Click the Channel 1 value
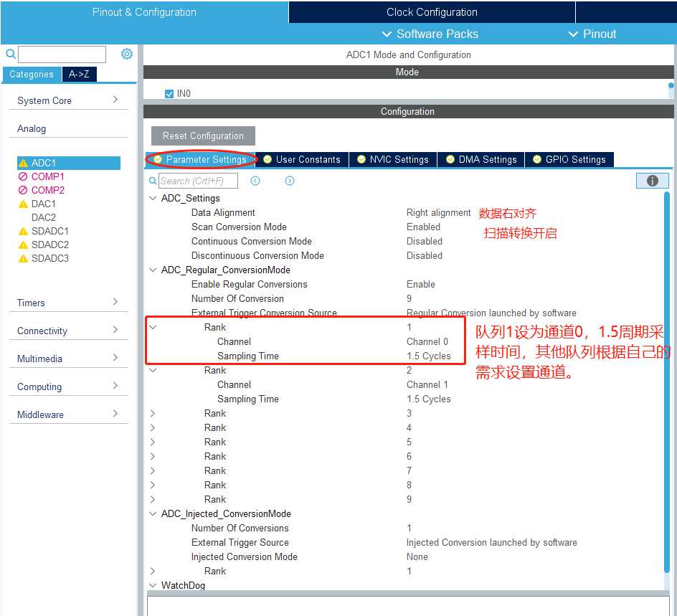 coord(427,385)
